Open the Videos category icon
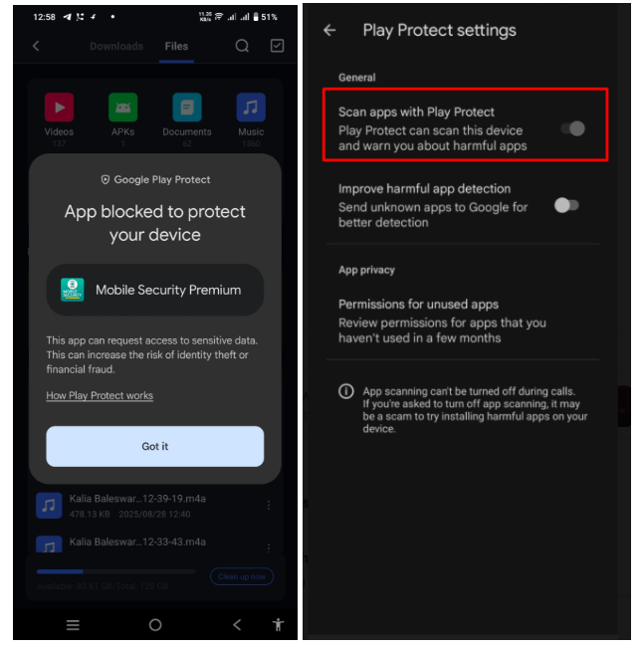This screenshot has height=652, width=644. (x=59, y=108)
